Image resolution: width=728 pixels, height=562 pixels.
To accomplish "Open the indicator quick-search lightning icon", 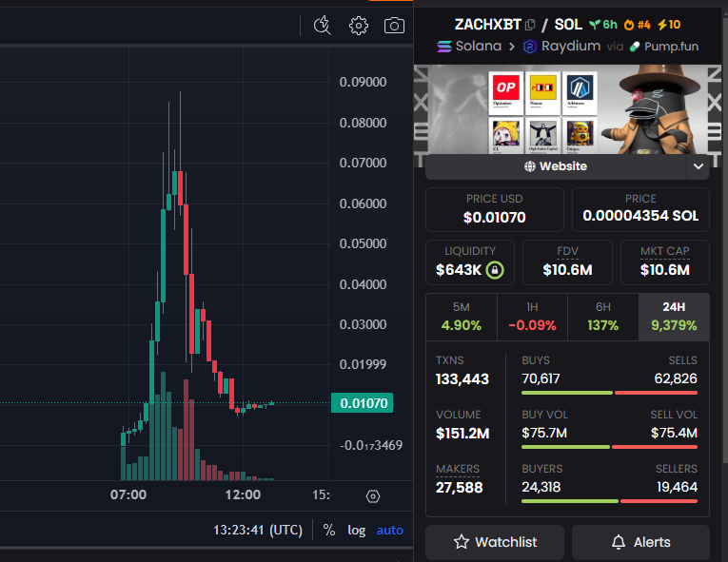I will click(x=323, y=26).
